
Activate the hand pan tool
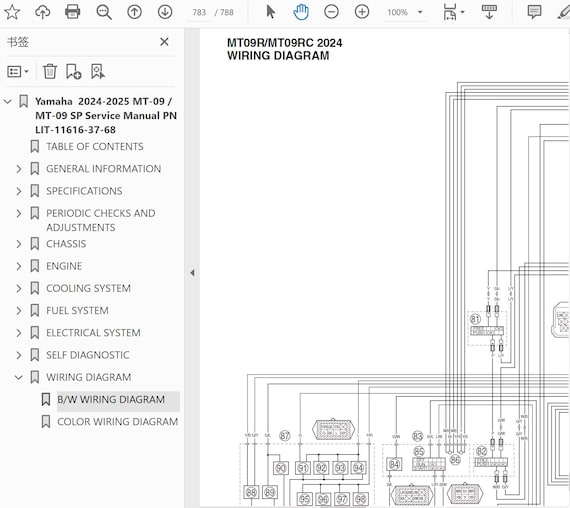click(x=301, y=12)
